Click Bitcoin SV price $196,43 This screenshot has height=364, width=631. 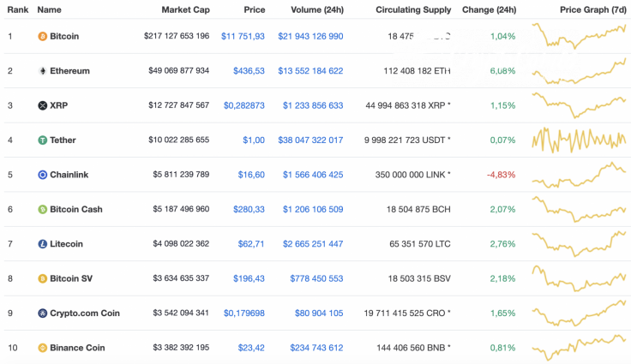249,278
